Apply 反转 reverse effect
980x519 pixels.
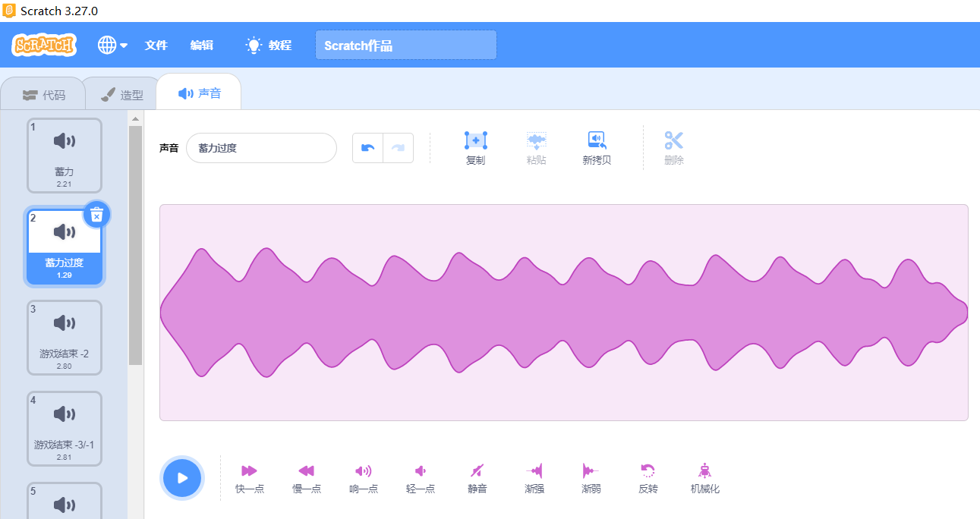click(648, 479)
